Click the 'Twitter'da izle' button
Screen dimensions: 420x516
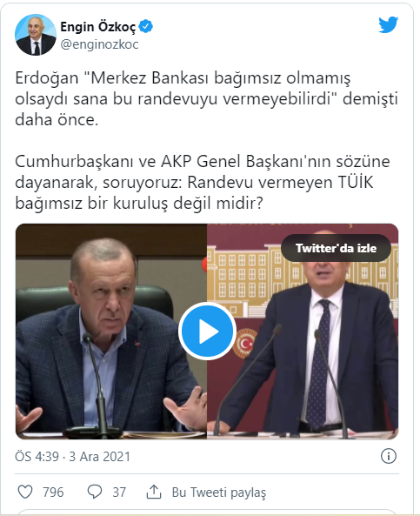click(x=336, y=248)
